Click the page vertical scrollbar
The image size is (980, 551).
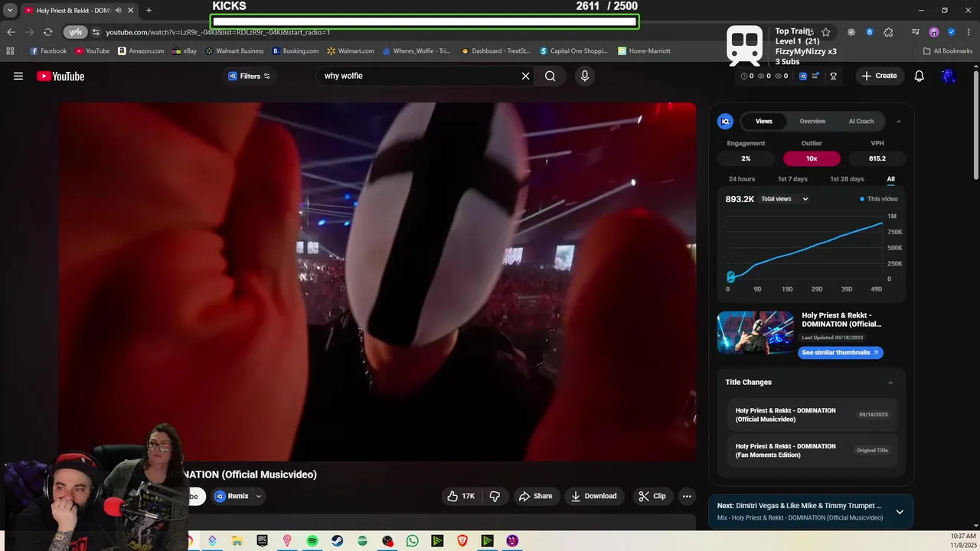coord(975,126)
